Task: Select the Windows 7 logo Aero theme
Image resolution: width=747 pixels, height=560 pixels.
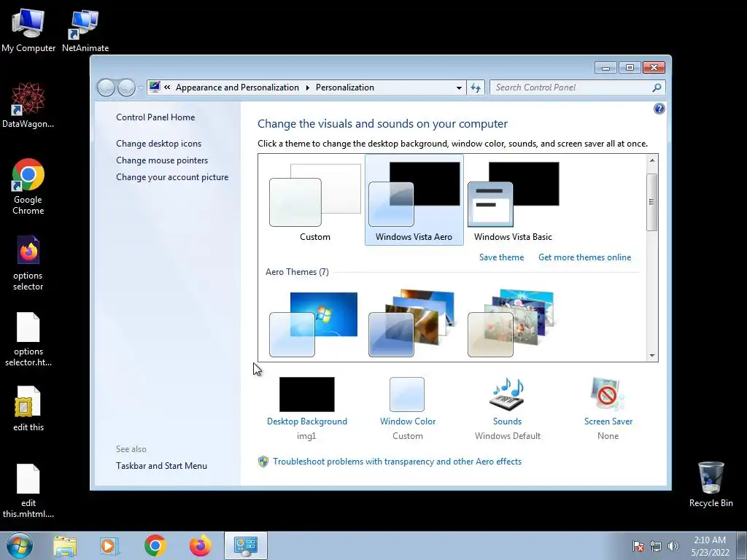Action: coord(314,324)
